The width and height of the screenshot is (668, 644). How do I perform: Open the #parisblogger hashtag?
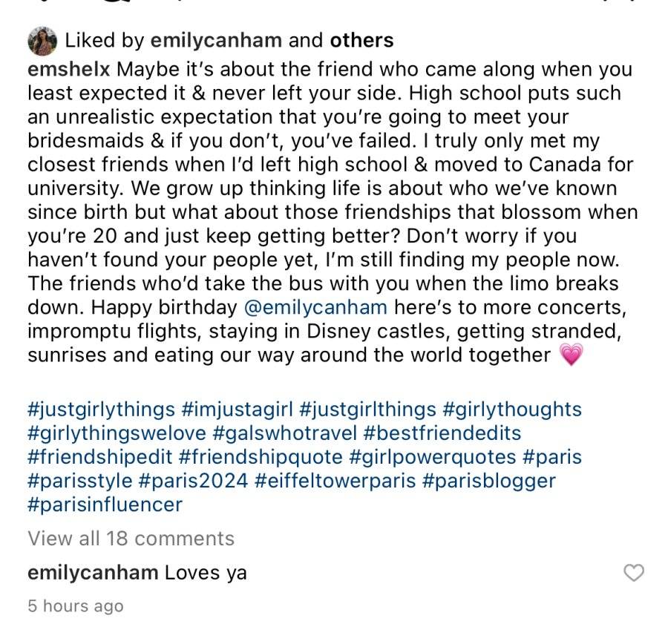(x=489, y=481)
